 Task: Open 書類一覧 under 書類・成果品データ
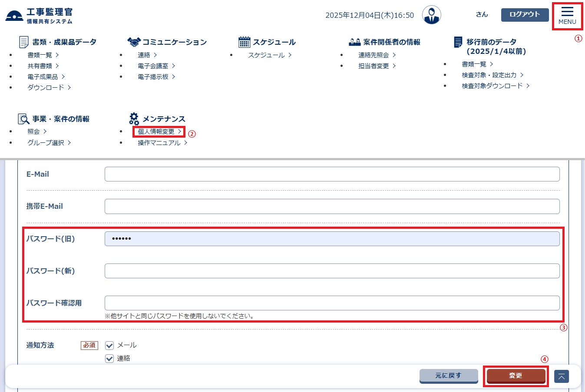pyautogui.click(x=43, y=55)
